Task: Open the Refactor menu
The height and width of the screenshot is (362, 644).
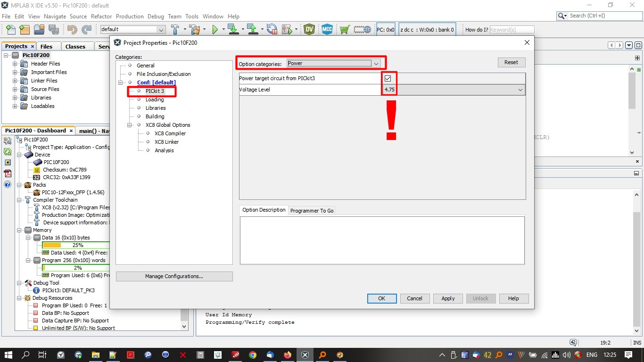Action: click(101, 16)
